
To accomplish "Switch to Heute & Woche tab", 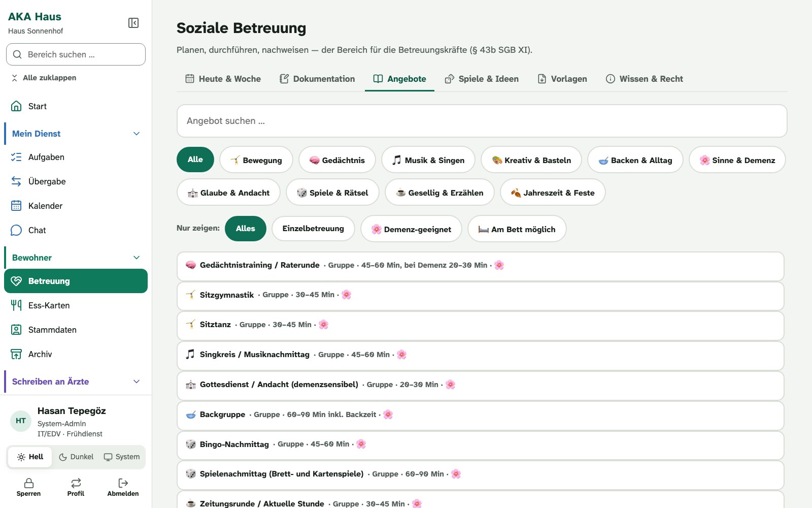I will pos(223,79).
